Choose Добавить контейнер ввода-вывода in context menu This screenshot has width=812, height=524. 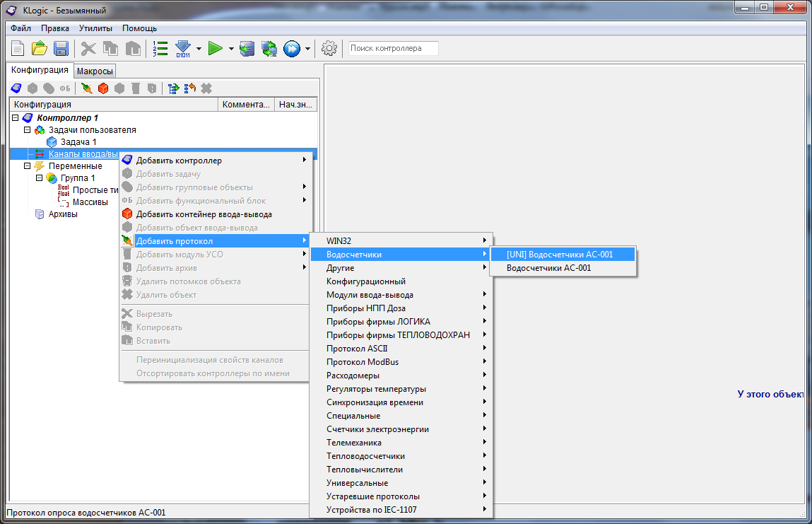(x=204, y=214)
